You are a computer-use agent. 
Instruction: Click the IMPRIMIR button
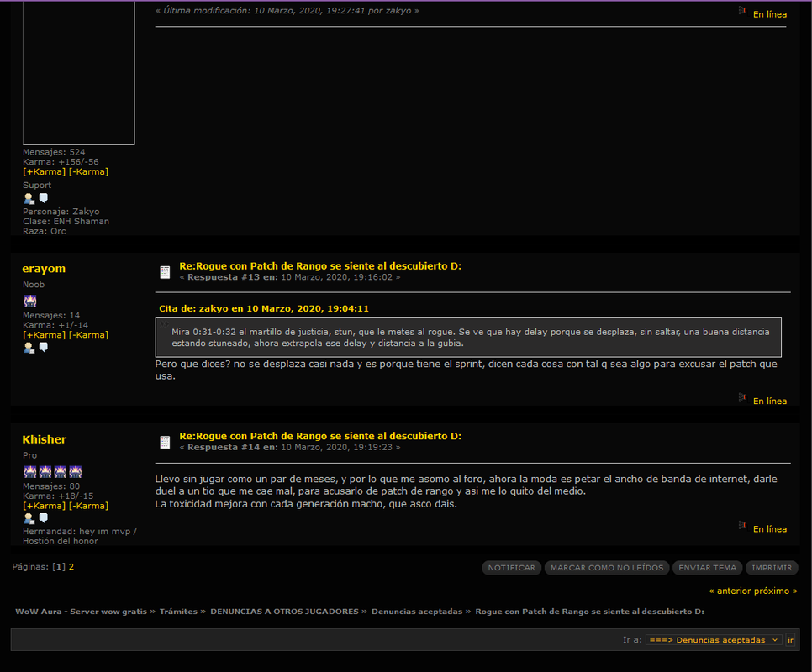click(772, 568)
